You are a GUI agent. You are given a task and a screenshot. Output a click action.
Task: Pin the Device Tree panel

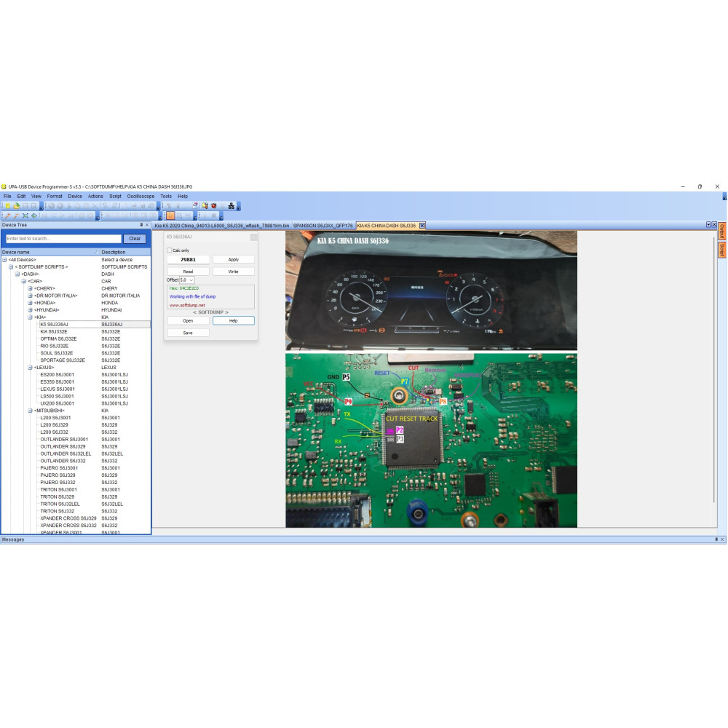[141, 225]
